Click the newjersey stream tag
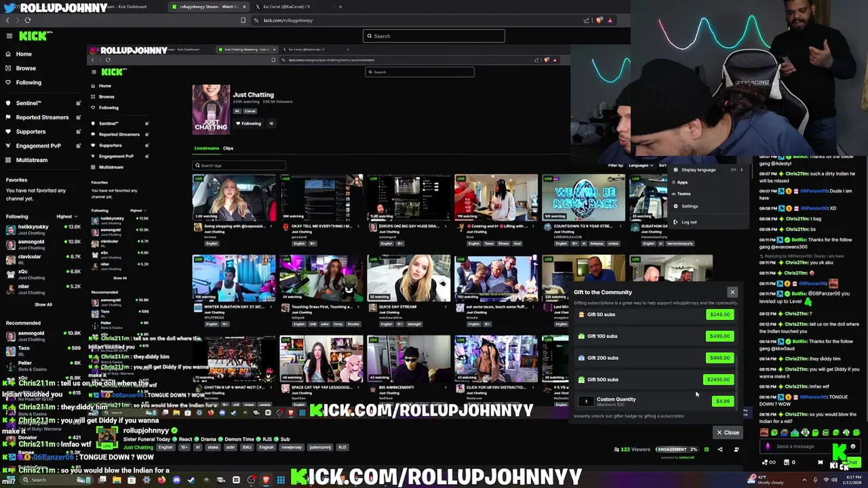The image size is (868, 488). [292, 447]
